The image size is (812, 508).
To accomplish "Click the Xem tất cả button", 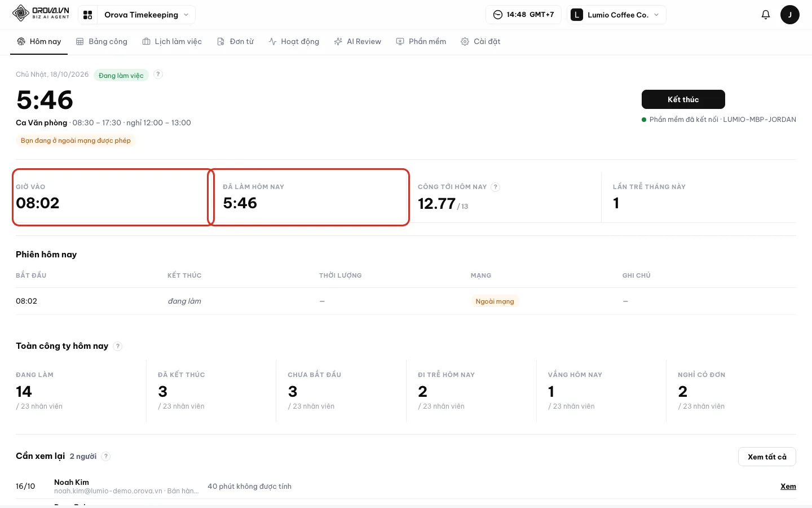I will tap(767, 457).
